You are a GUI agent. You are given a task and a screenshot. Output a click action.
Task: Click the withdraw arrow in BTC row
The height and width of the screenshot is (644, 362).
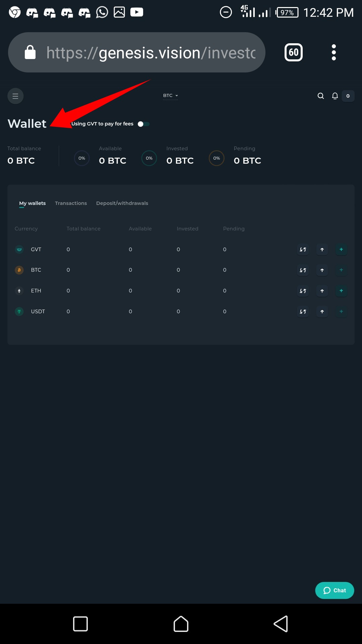point(322,270)
